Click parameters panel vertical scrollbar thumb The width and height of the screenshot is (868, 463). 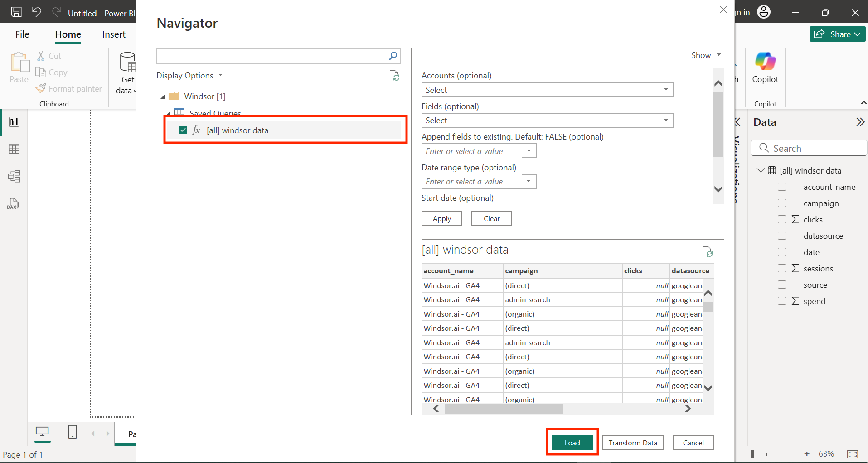coord(718,124)
